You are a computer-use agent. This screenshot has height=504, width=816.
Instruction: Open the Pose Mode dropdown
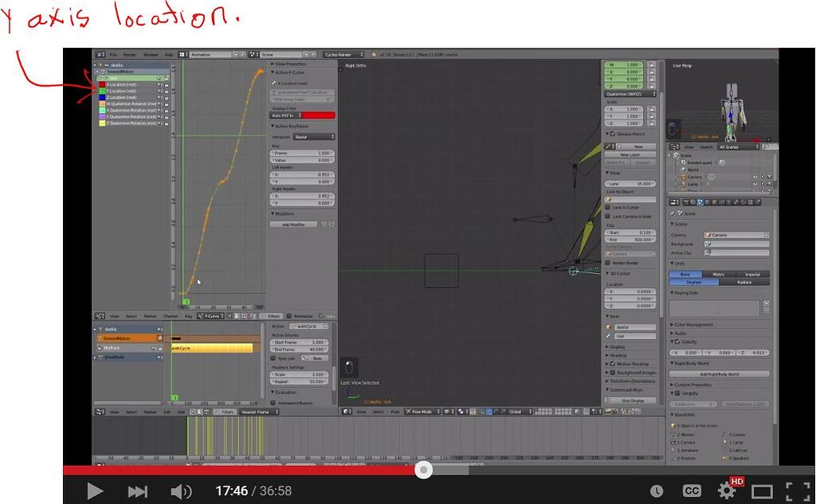(x=422, y=412)
